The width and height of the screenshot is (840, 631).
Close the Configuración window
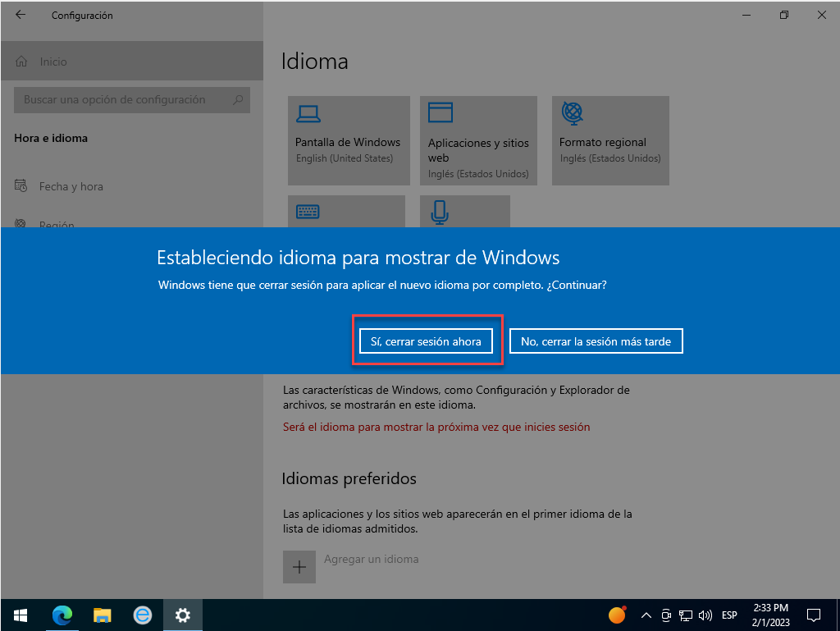(822, 15)
